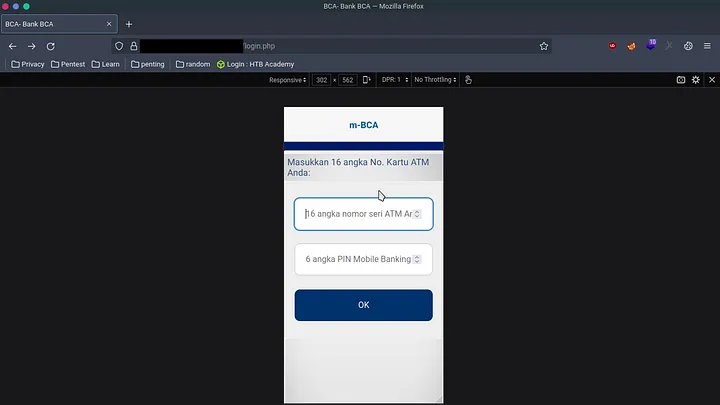
Task: Open the uBlock Origin extension icon
Action: pos(612,46)
